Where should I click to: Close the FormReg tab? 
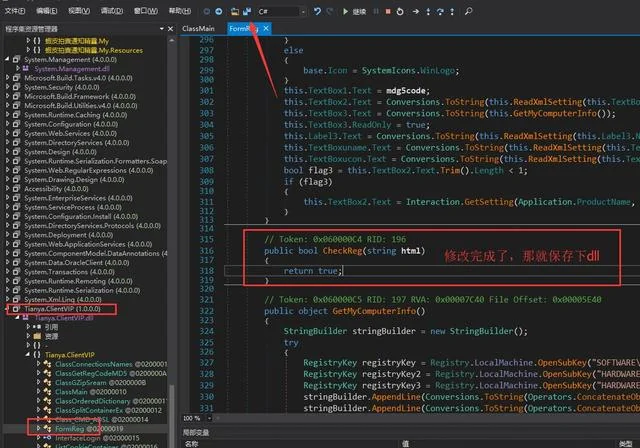[266, 28]
